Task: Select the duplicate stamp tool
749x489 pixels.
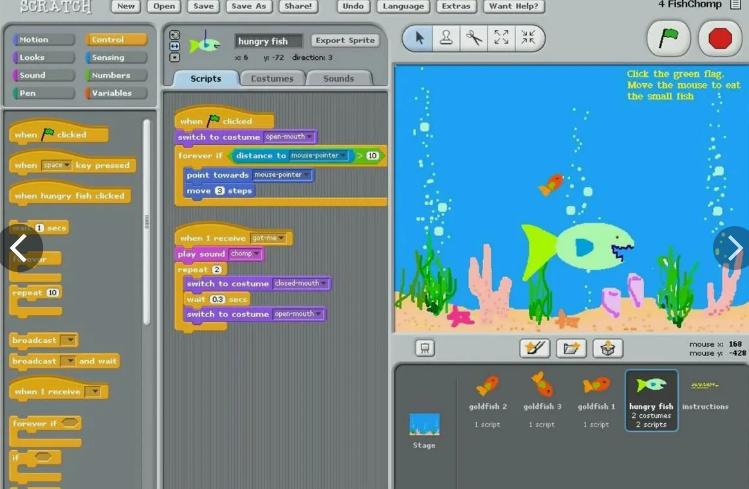Action: pos(446,38)
